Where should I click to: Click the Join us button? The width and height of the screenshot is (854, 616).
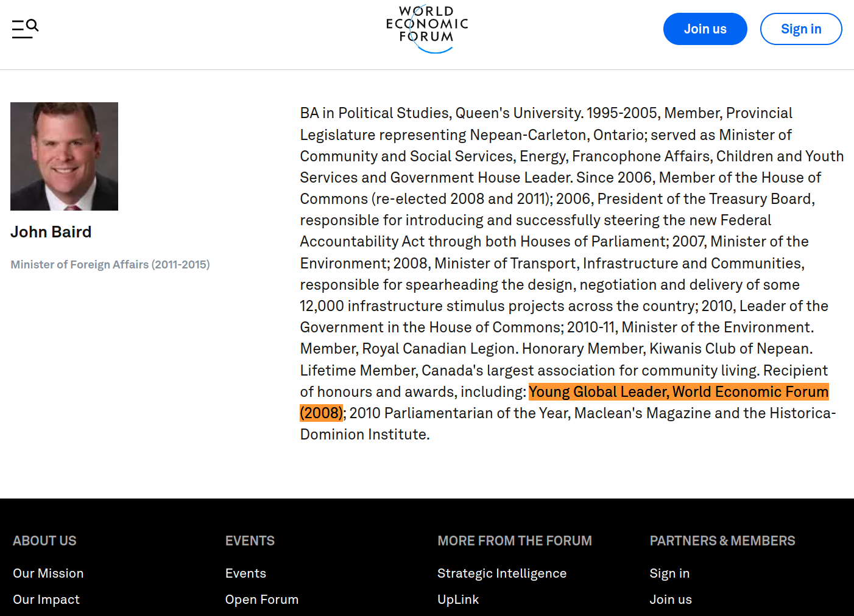[705, 29]
